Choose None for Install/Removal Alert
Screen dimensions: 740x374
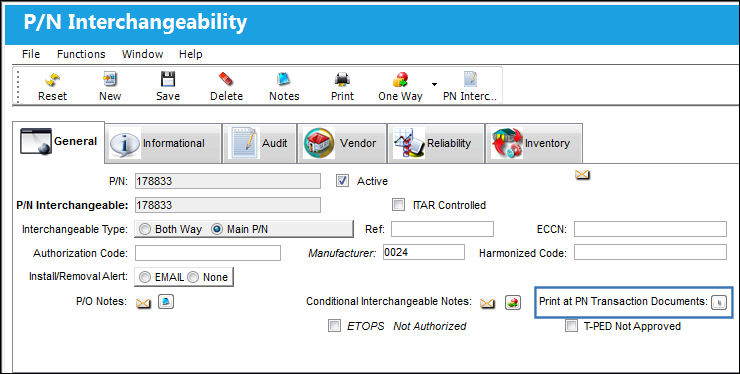pos(193,277)
